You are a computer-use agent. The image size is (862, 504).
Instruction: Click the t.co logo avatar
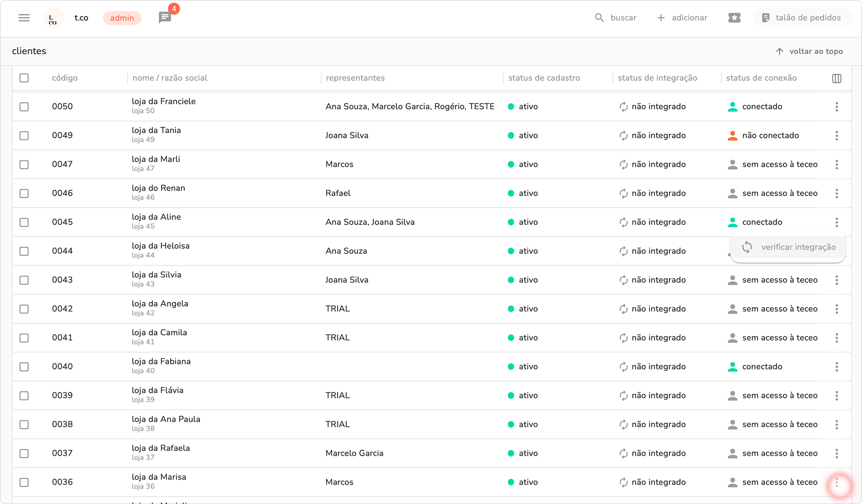point(53,18)
